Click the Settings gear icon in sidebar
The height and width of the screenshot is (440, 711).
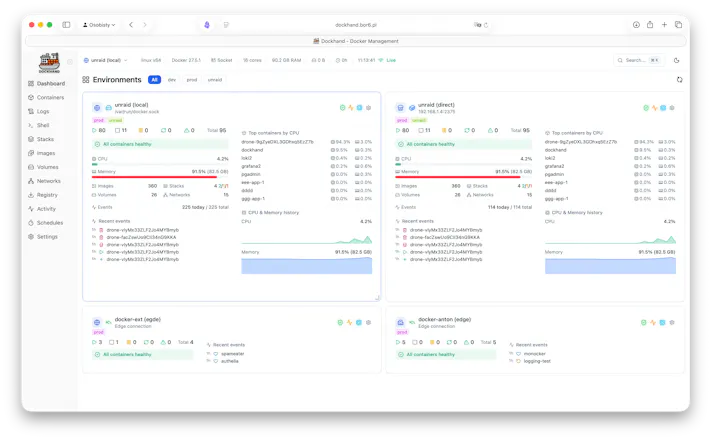tap(31, 237)
